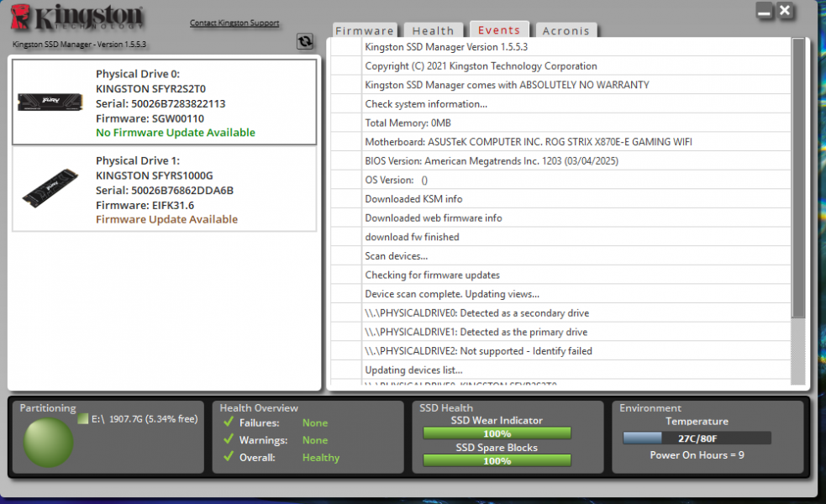Select the Downloaded KSM info row
This screenshot has width=826, height=504.
[x=560, y=198]
